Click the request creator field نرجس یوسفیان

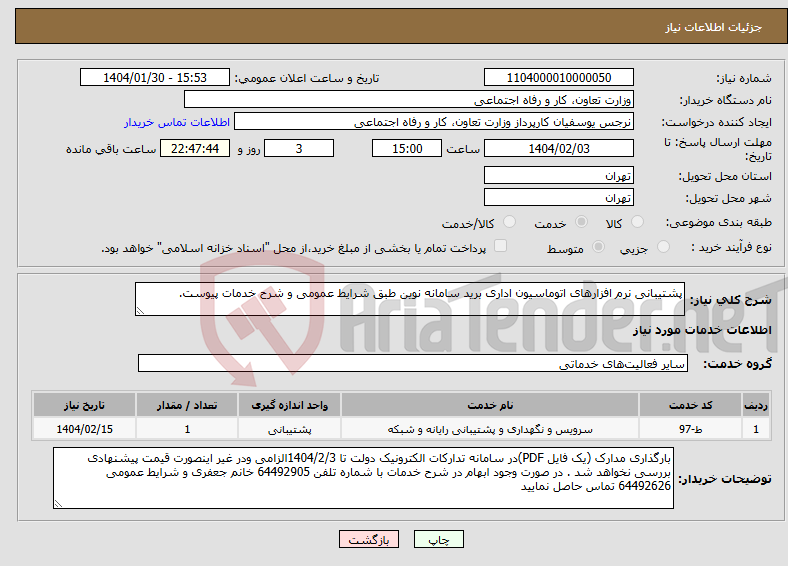pyautogui.click(x=434, y=122)
